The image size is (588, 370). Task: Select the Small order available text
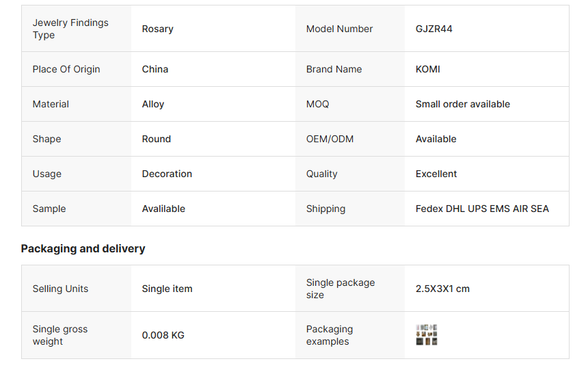click(463, 104)
